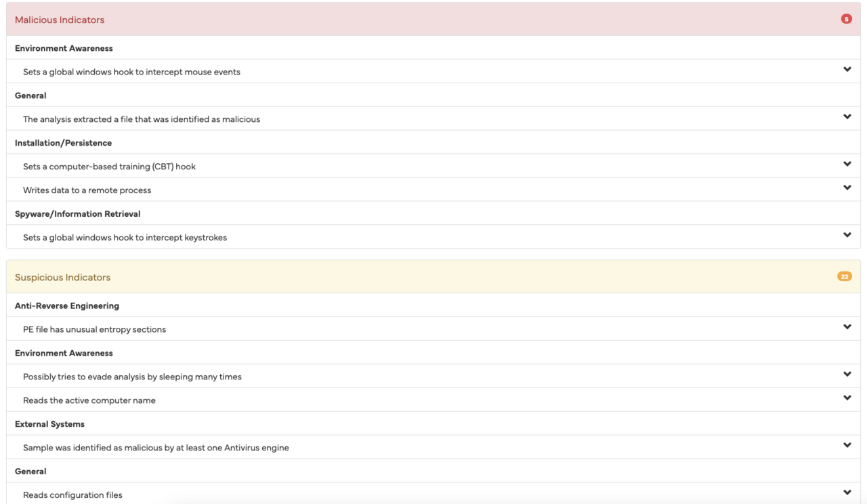Viewport: 867px width, 504px height.
Task: Open chevron for Writes data to remote process
Action: tap(847, 188)
